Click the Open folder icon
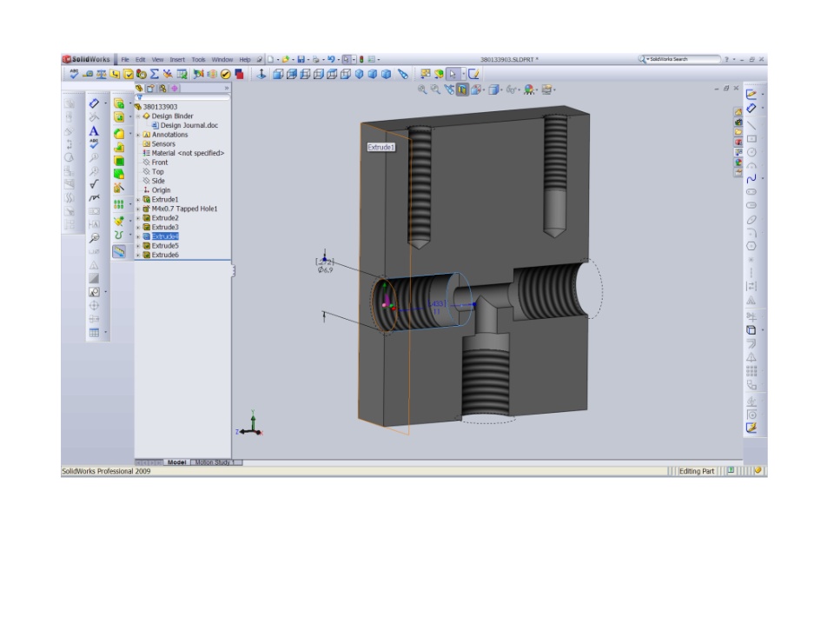This screenshot has height=644, width=834. (x=286, y=59)
